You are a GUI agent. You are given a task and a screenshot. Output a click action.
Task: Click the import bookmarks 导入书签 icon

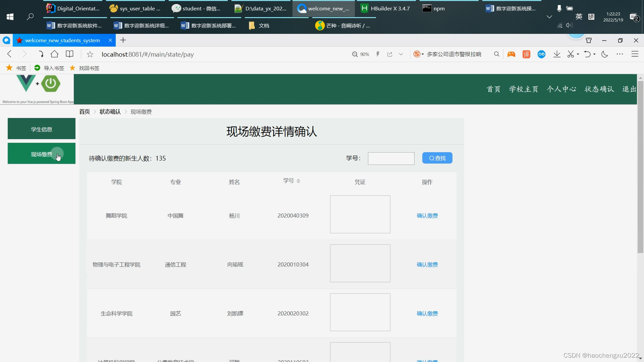click(x=38, y=68)
